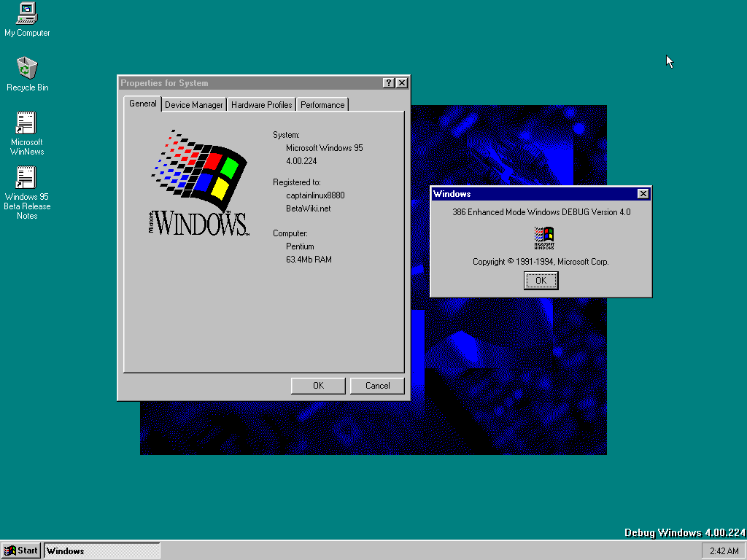Click the help question mark button in Properties
Viewport: 747px width, 560px height.
point(389,83)
